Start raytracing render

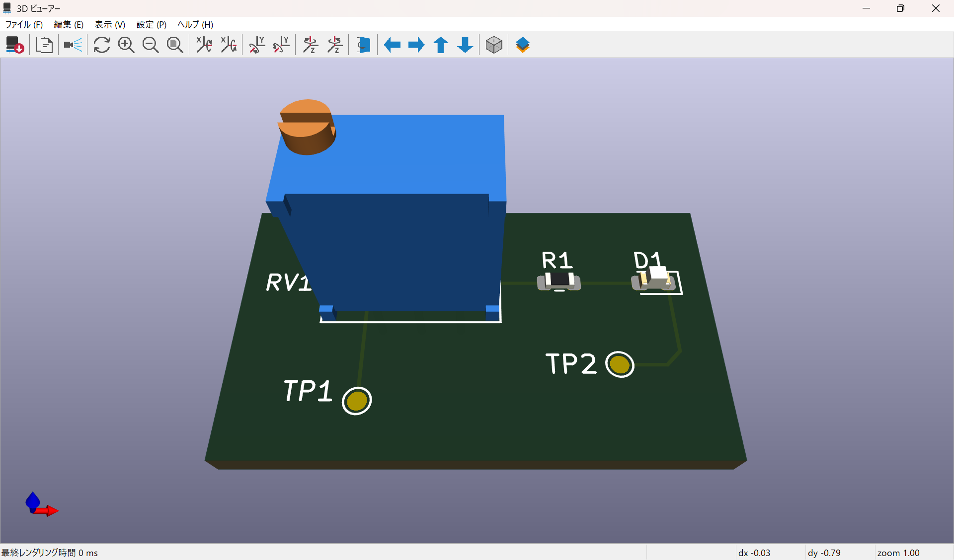(73, 45)
